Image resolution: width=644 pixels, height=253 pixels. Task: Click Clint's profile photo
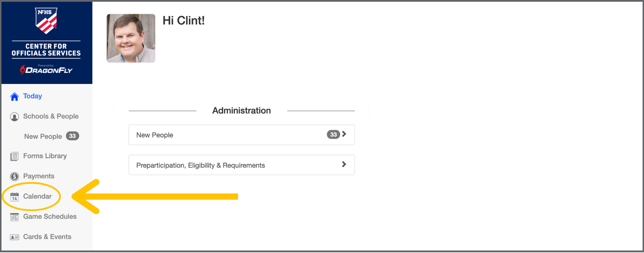coord(131,38)
